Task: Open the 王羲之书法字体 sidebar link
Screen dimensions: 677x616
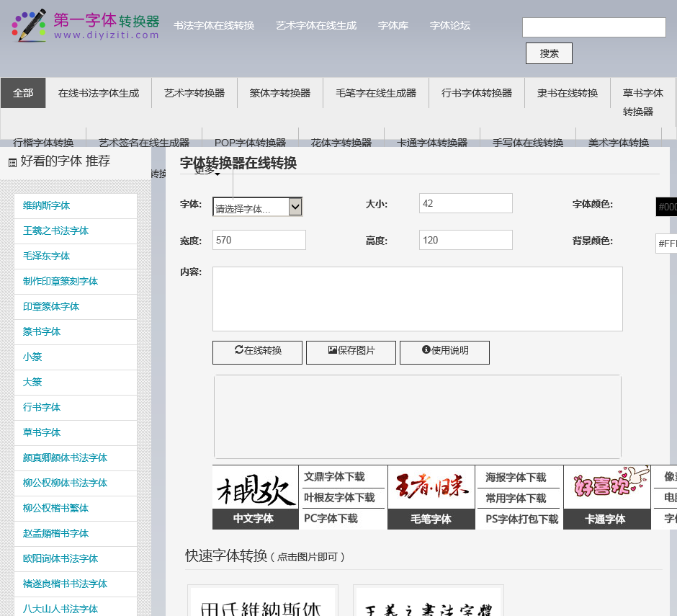Action: tap(55, 231)
